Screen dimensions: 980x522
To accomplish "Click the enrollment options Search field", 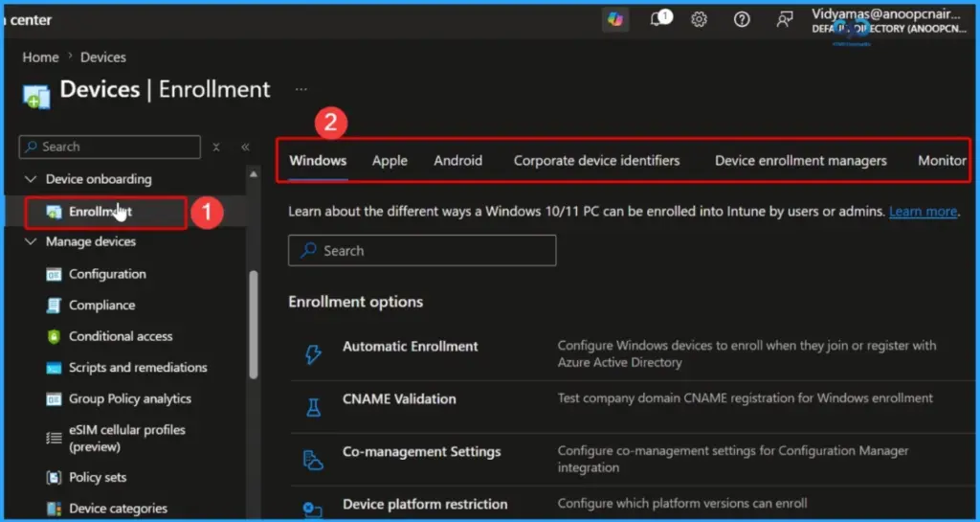I will click(x=422, y=251).
